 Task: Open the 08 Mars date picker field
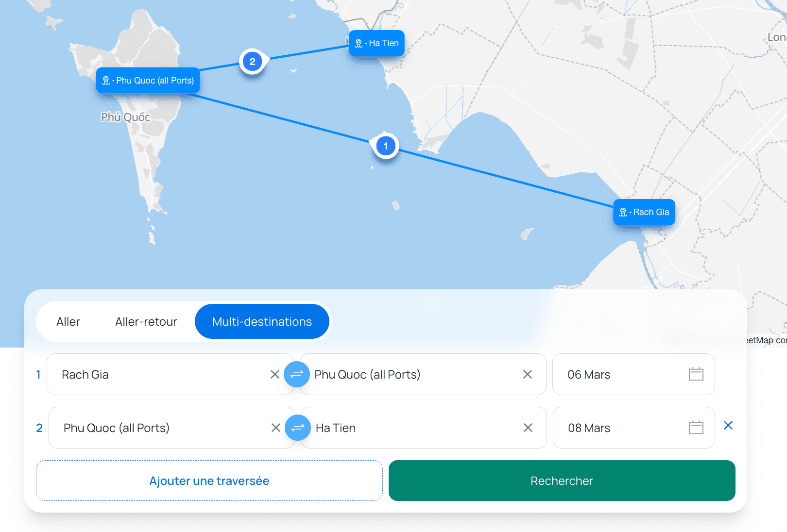(x=612, y=428)
